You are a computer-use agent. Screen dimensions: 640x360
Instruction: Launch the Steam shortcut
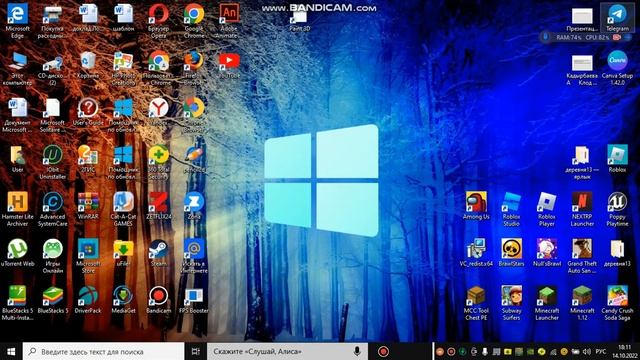158,249
